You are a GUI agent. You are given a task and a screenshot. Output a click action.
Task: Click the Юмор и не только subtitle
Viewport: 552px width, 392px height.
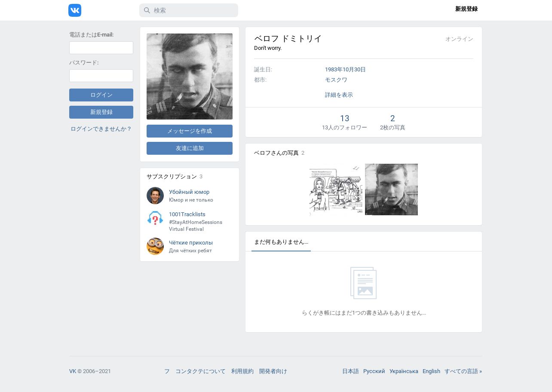click(191, 200)
